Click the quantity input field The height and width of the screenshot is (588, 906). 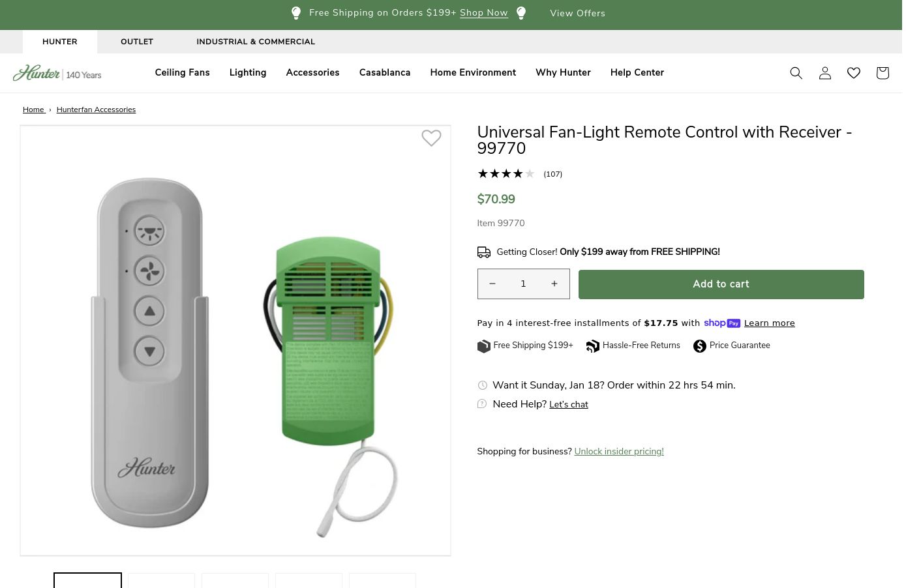click(x=523, y=284)
